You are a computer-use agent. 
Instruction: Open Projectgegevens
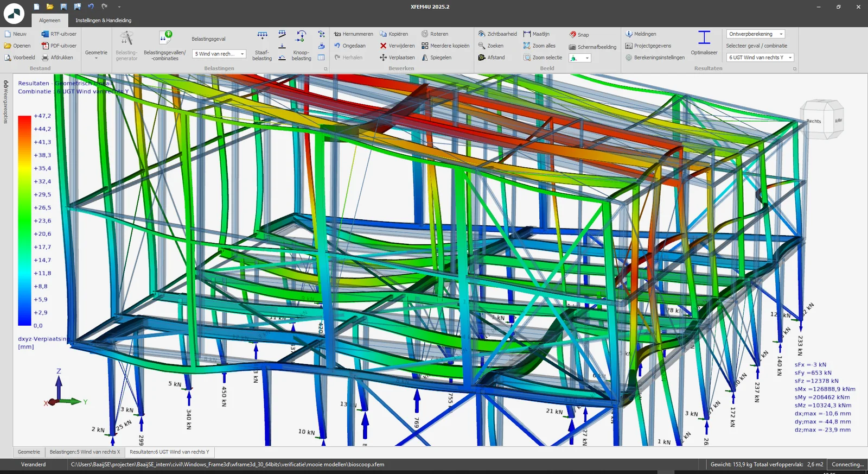point(648,46)
